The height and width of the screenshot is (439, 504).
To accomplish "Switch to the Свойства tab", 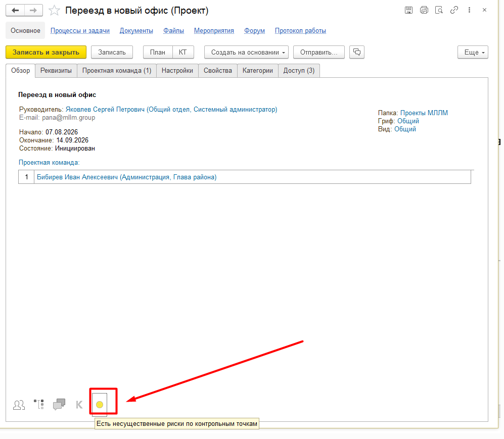I will [x=217, y=71].
